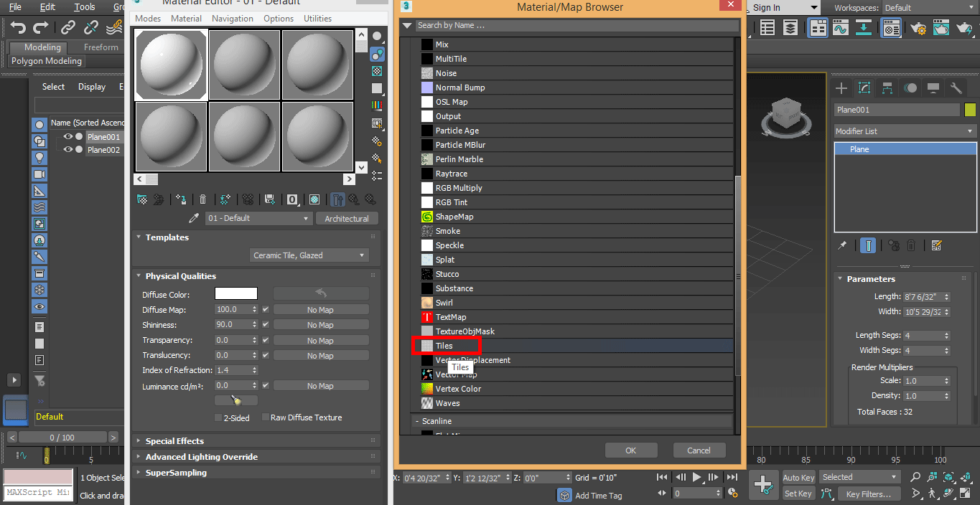
Task: Click the Unlink Selection icon
Action: click(x=91, y=28)
